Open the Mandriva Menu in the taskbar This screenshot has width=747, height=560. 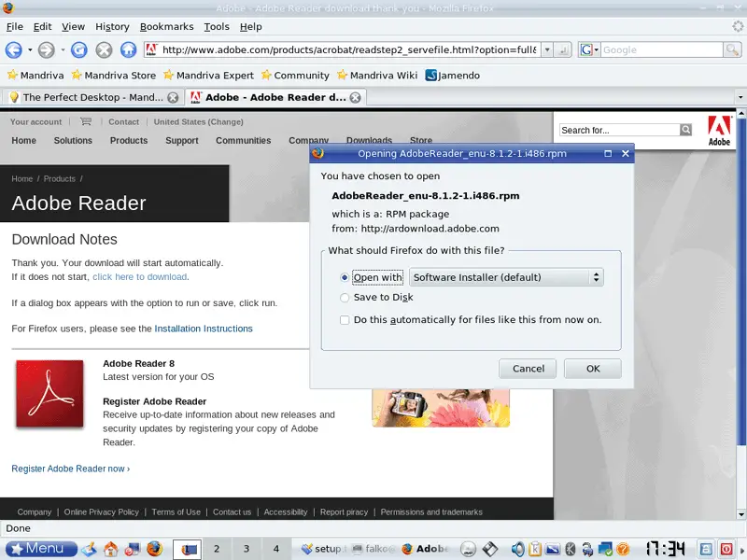41,549
